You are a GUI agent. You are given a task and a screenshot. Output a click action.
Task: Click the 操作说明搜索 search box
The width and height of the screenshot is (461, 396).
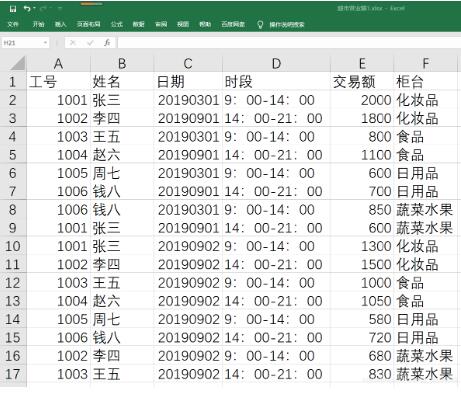tap(287, 24)
